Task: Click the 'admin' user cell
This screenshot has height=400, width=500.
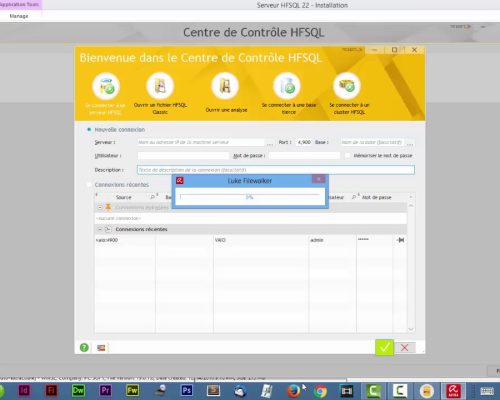Action: pyautogui.click(x=332, y=240)
